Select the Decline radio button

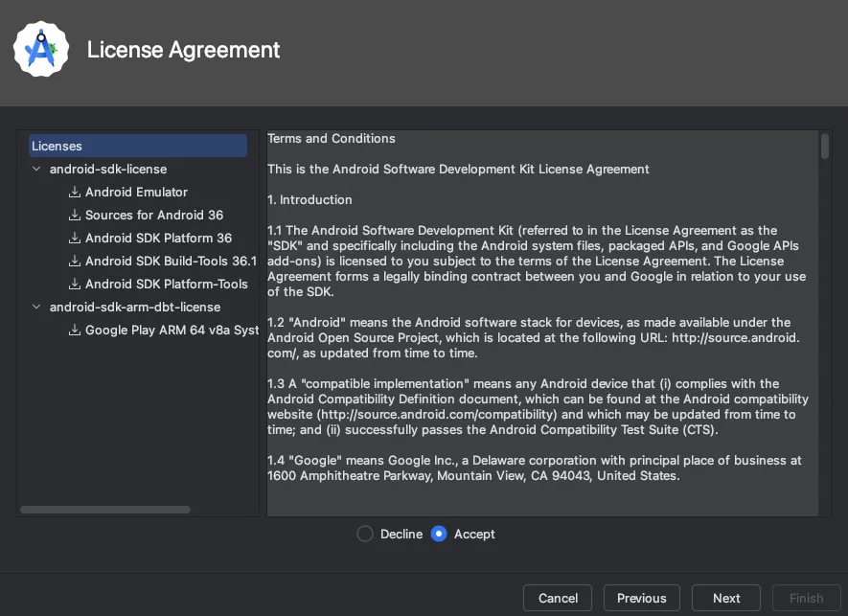(365, 534)
